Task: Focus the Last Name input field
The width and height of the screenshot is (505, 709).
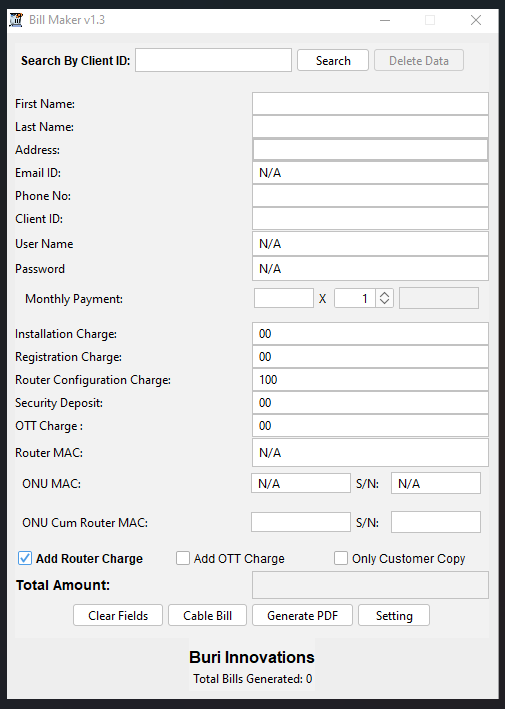Action: (370, 127)
